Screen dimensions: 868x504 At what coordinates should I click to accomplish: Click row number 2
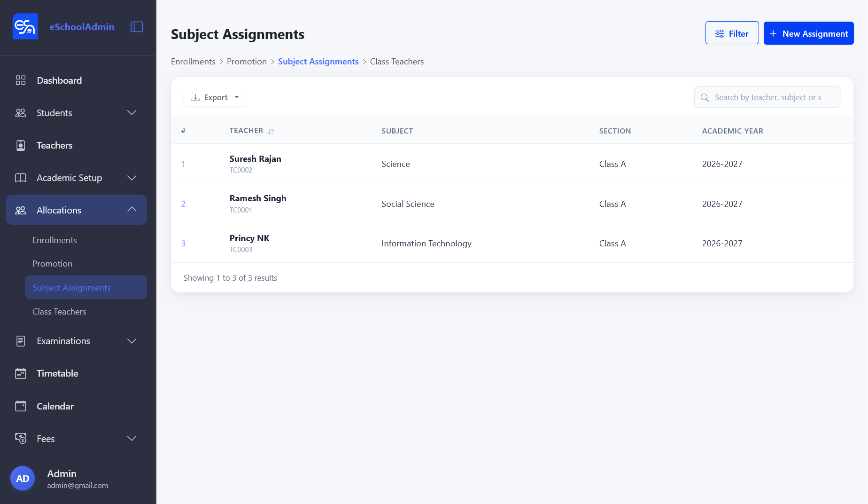click(x=183, y=204)
